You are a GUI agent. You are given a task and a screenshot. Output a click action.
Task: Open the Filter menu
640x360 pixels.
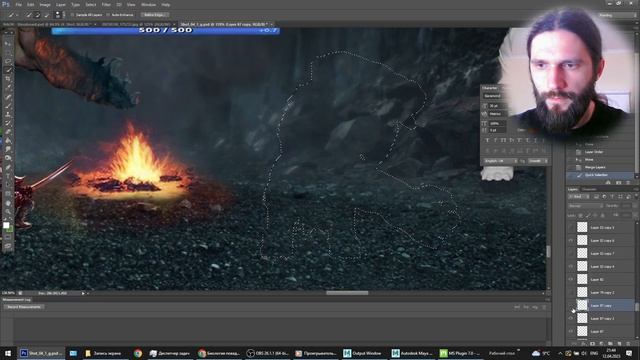(106, 4)
